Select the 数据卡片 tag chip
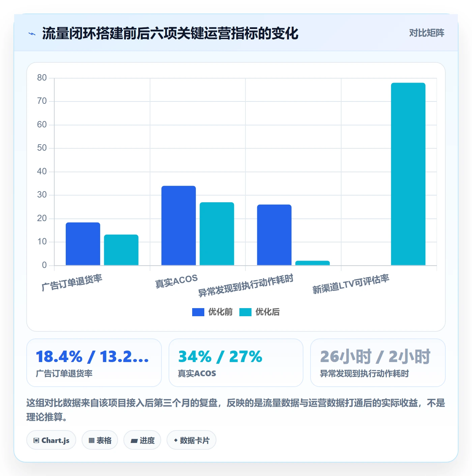This screenshot has height=476, width=472. pyautogui.click(x=191, y=440)
